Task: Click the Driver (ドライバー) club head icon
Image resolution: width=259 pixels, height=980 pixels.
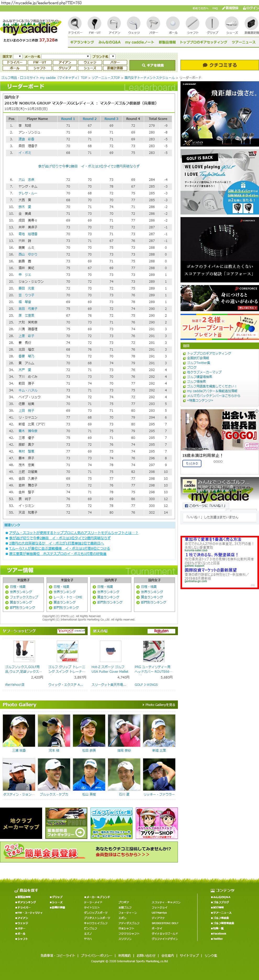Action: click(x=75, y=24)
